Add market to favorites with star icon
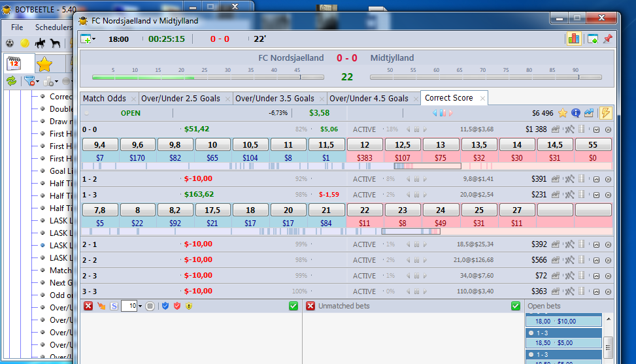Image resolution: width=636 pixels, height=364 pixels. [563, 113]
